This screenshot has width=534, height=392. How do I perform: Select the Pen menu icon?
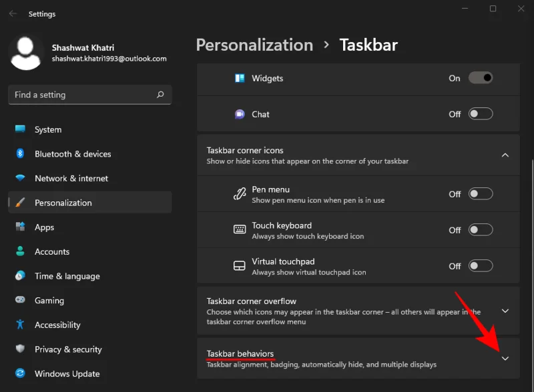click(x=240, y=193)
